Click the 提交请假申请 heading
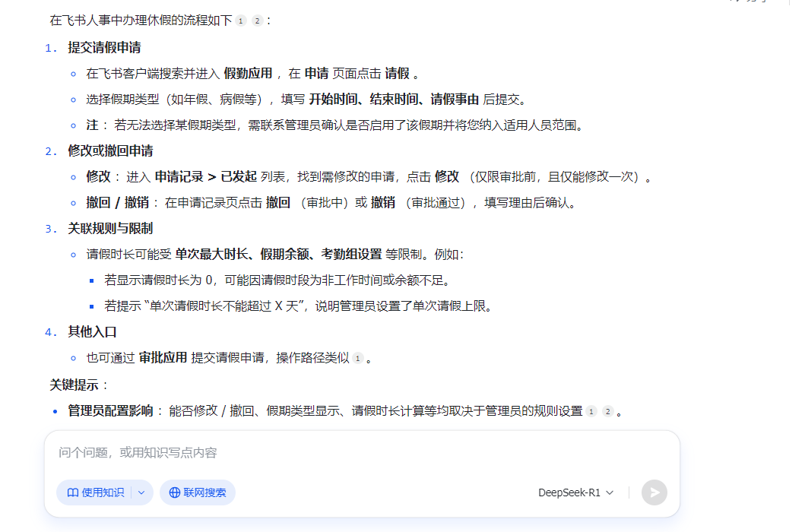This screenshot has width=805, height=532. click(x=104, y=47)
